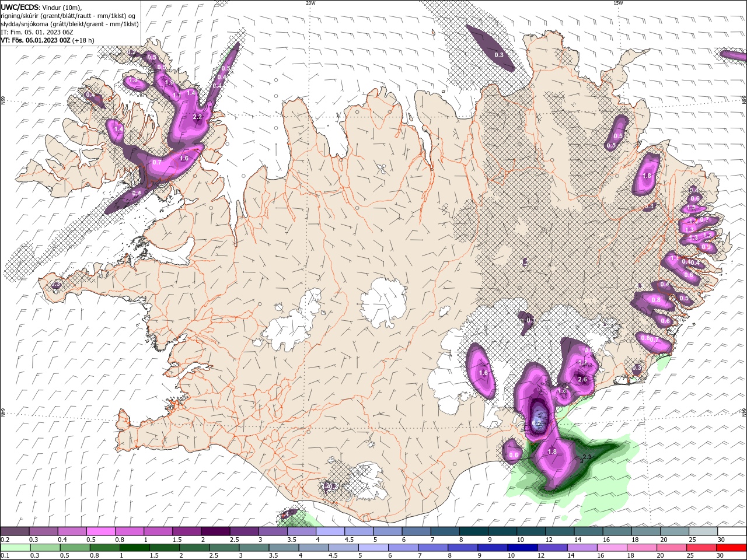Click the 'Vindur (10m),' header text
The width and height of the screenshot is (747, 560).
pyautogui.click(x=62, y=7)
